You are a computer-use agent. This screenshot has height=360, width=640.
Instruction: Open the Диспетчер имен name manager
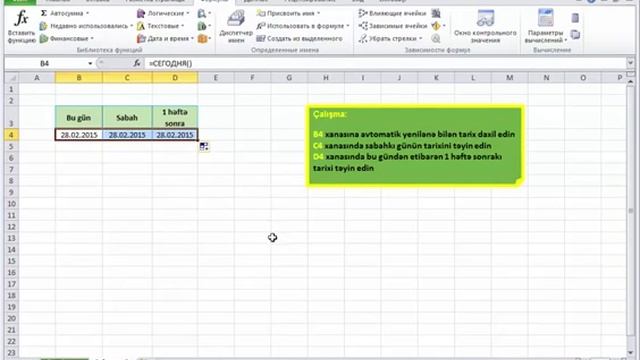[236, 27]
